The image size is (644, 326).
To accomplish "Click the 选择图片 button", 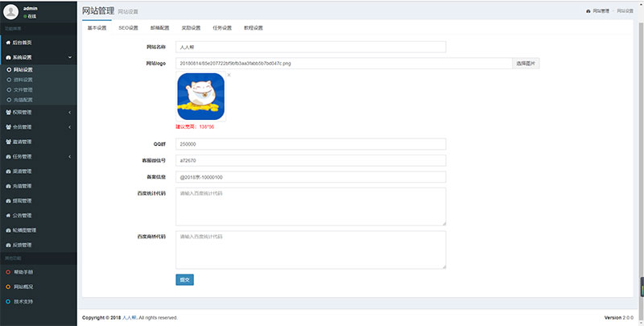I will tap(526, 62).
